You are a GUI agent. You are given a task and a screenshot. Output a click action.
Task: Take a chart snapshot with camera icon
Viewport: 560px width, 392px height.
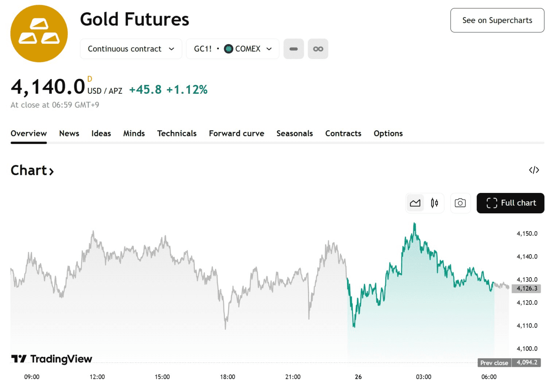[460, 203]
